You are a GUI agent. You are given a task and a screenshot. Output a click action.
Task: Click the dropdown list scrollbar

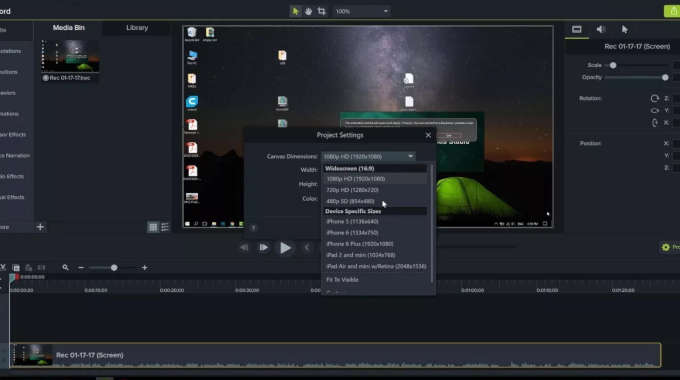[x=432, y=223]
